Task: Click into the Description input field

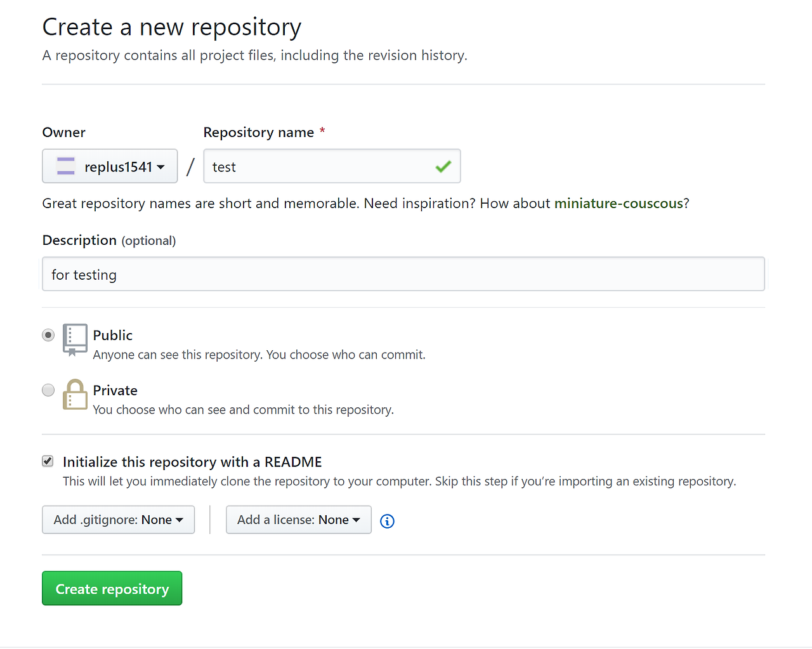Action: [x=403, y=274]
